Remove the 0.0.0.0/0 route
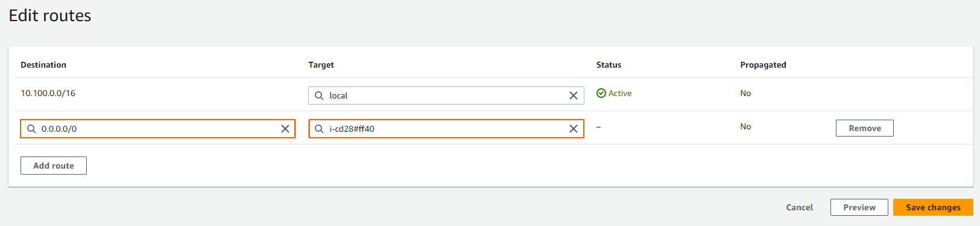 click(x=865, y=128)
